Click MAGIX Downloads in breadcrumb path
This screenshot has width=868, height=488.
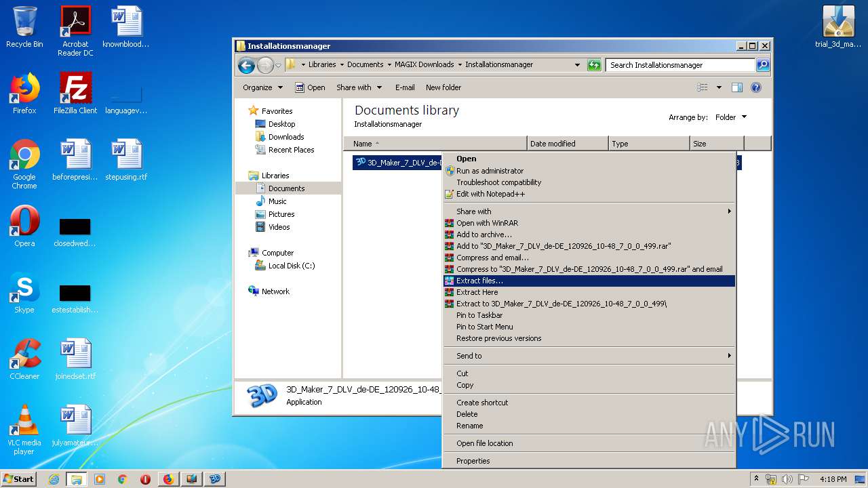click(425, 65)
